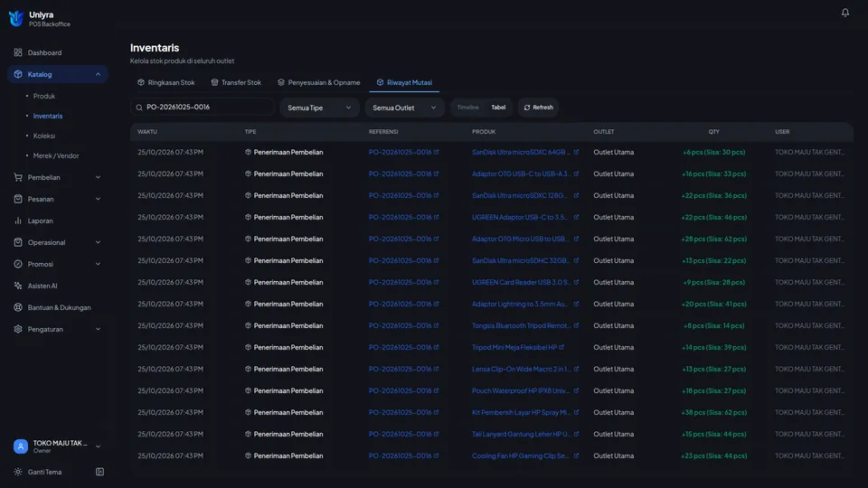Click the Bantuan & Dukungan lifebuoy icon
The height and width of the screenshot is (488, 868).
(x=18, y=307)
